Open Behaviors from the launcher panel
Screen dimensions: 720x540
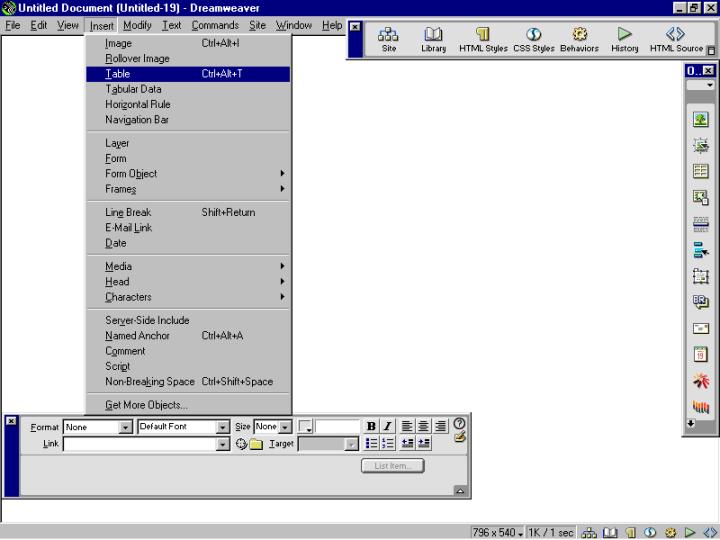(579, 39)
